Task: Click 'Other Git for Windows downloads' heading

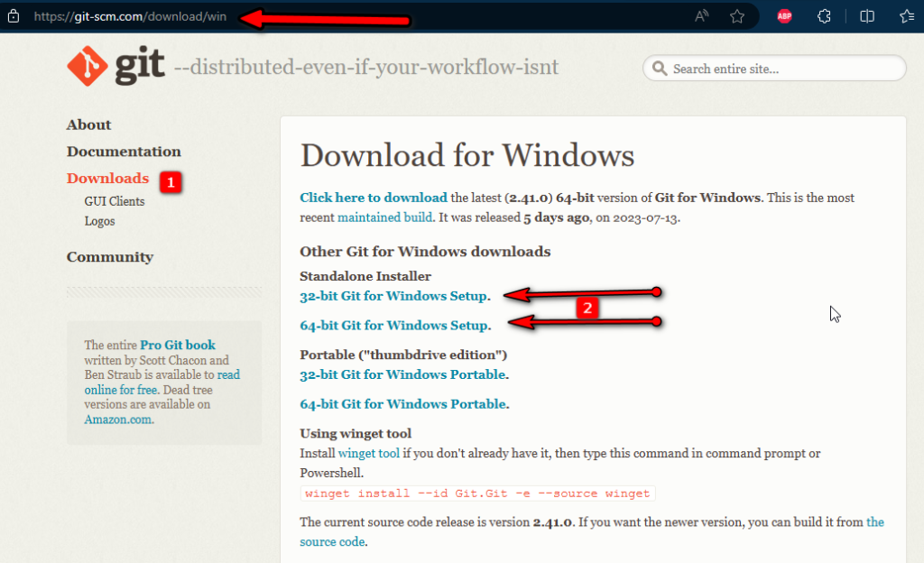Action: coord(425,252)
